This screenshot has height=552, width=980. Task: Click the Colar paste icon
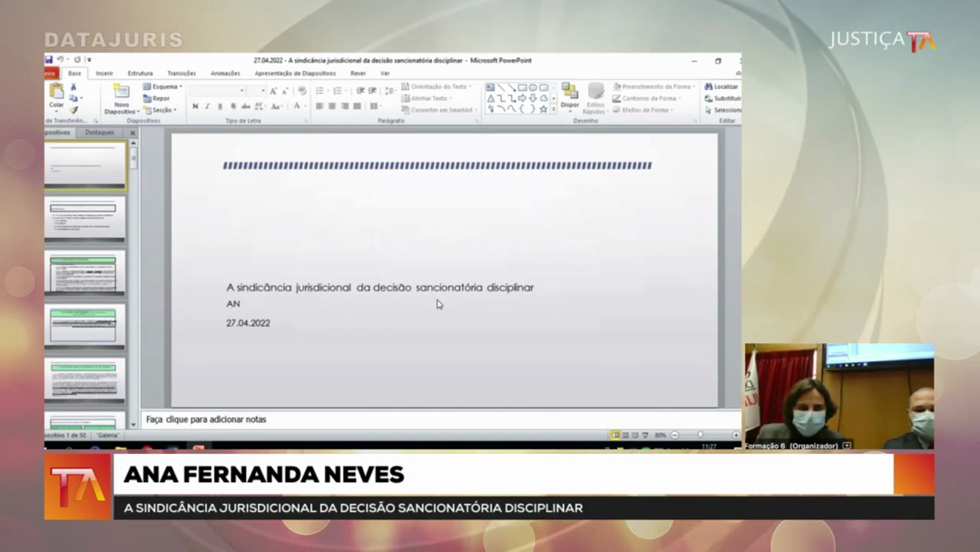(56, 92)
